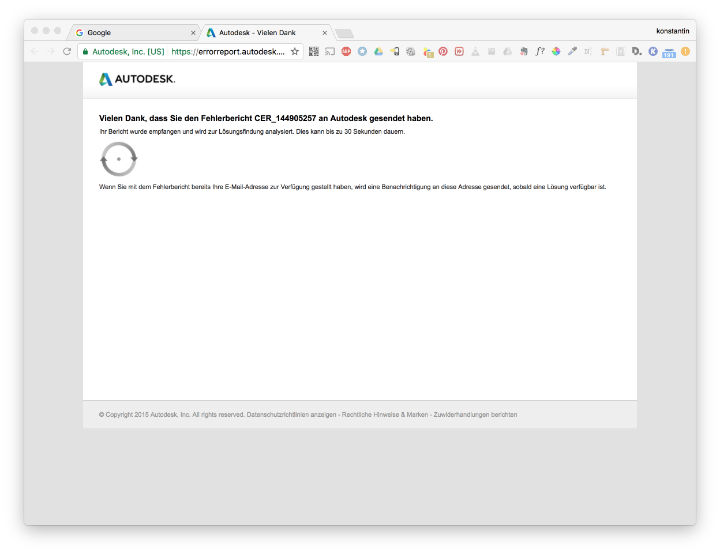Image resolution: width=720 pixels, height=554 pixels.
Task: Click the 'f?' font identifier extension
Action: pyautogui.click(x=540, y=51)
